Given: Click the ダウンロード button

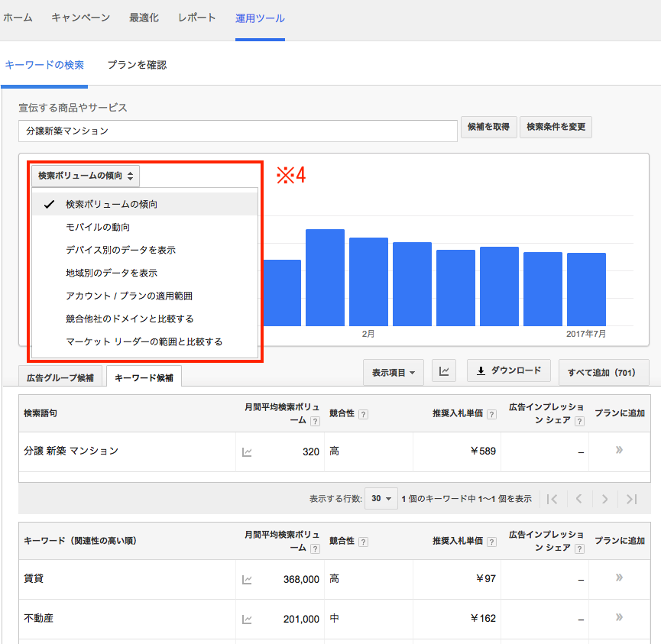Looking at the screenshot, I should 509,371.
